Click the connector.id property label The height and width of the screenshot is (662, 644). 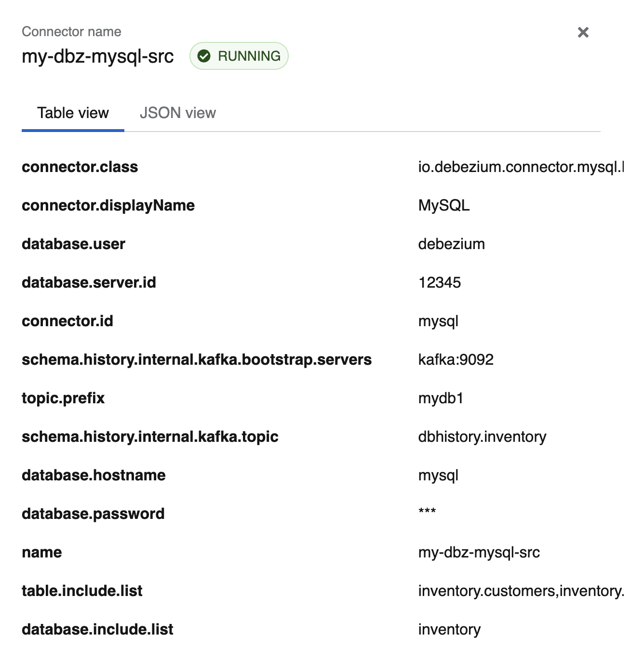(x=67, y=321)
